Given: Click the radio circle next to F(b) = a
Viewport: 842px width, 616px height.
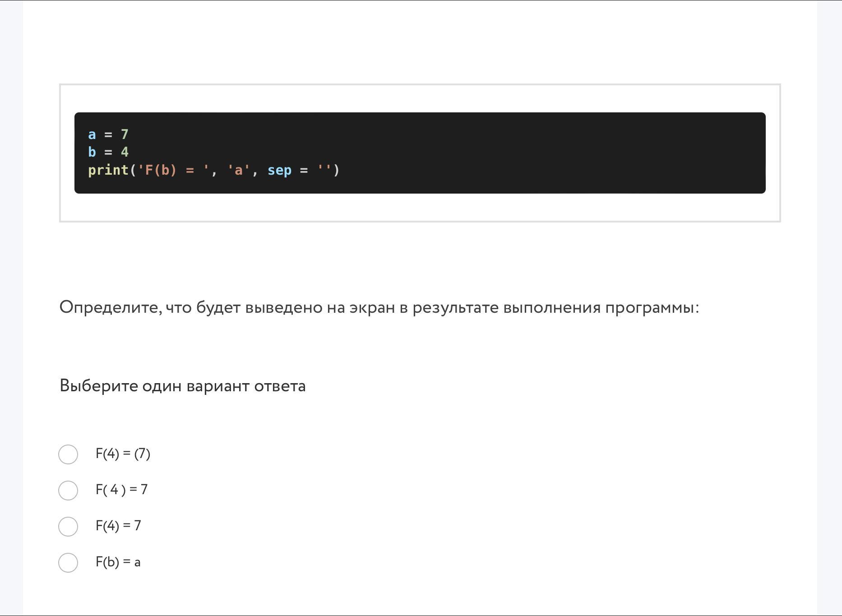Looking at the screenshot, I should point(68,562).
